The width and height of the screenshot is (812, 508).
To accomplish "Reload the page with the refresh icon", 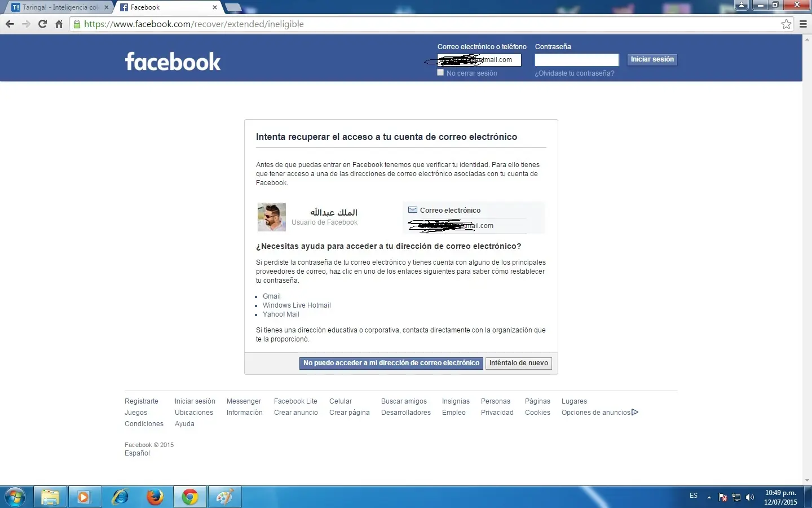I will pos(42,24).
